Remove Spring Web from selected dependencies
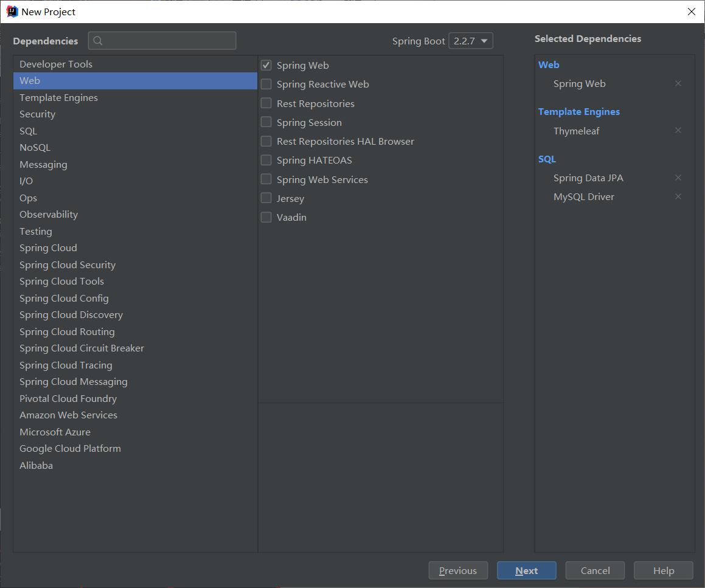This screenshot has height=588, width=705. click(678, 84)
